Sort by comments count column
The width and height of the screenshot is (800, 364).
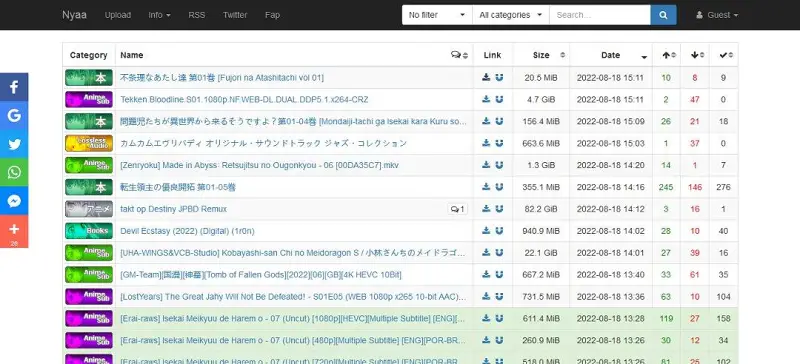459,55
